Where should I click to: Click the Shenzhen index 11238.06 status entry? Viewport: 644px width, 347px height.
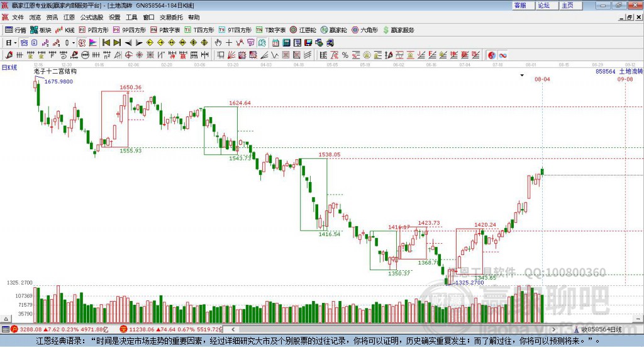171,329
